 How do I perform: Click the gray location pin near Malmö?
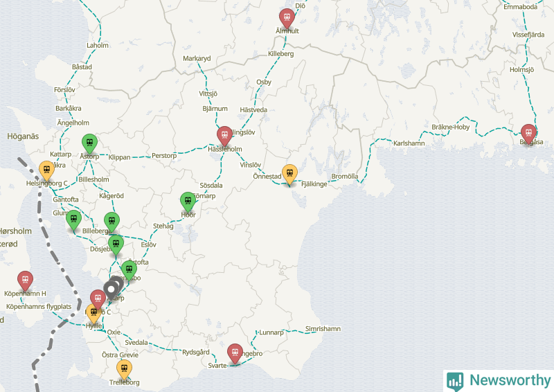(x=111, y=292)
